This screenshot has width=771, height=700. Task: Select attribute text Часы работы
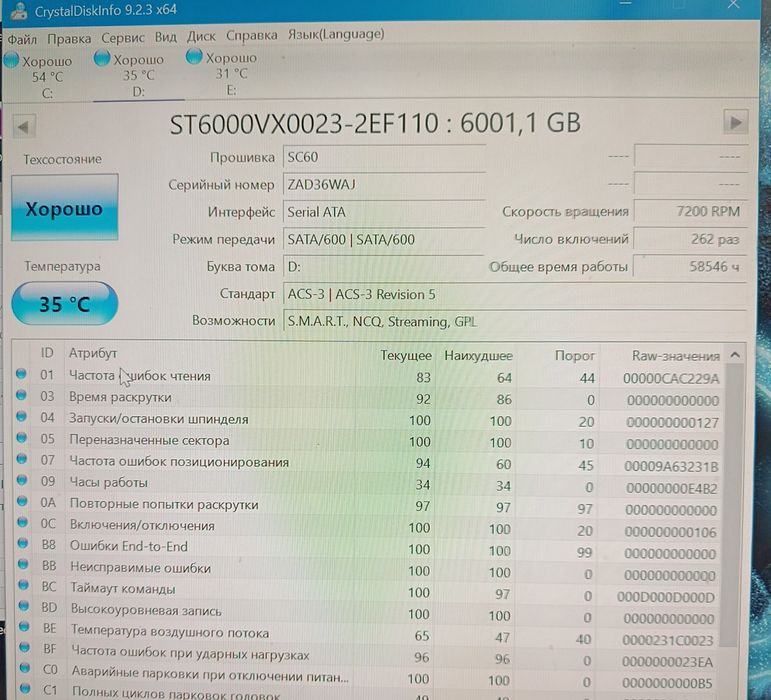coord(109,483)
